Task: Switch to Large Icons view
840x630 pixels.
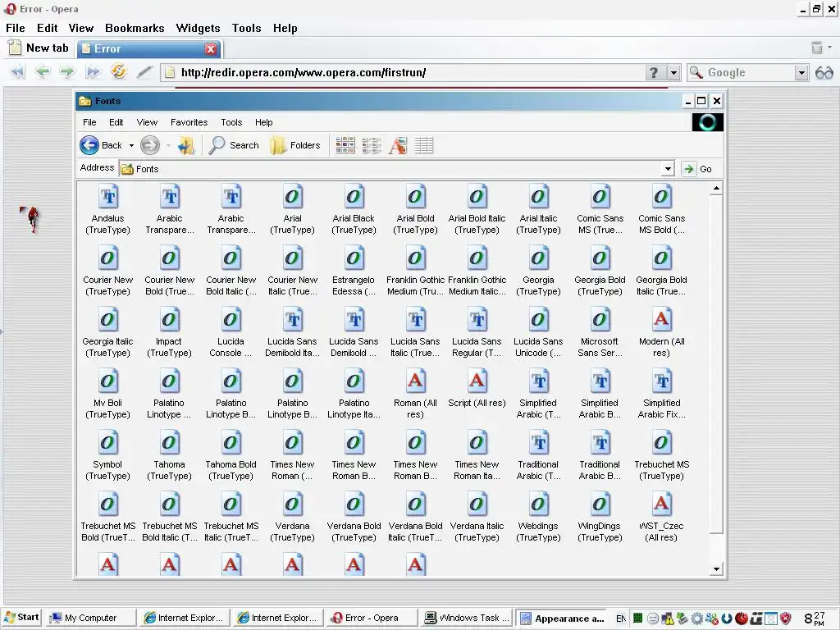Action: pos(345,145)
